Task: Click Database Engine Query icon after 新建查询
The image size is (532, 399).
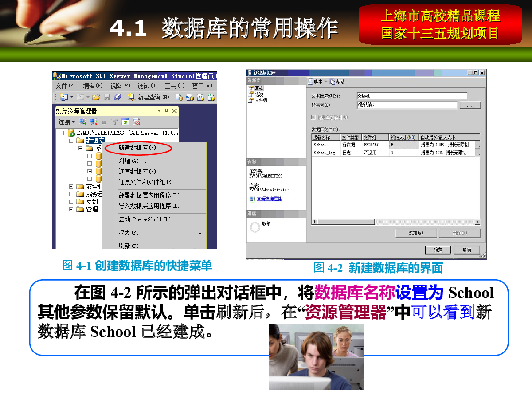Action: click(x=179, y=97)
